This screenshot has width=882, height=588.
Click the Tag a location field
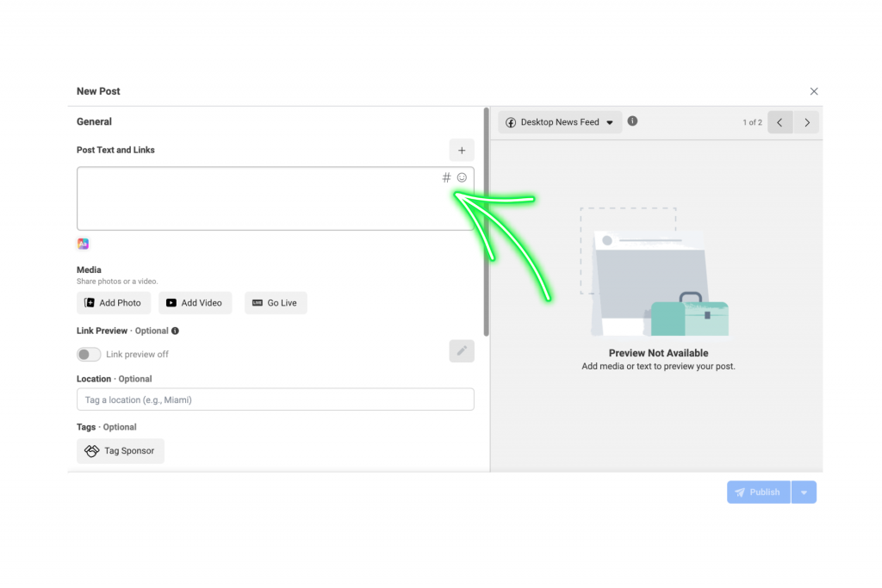coord(275,399)
